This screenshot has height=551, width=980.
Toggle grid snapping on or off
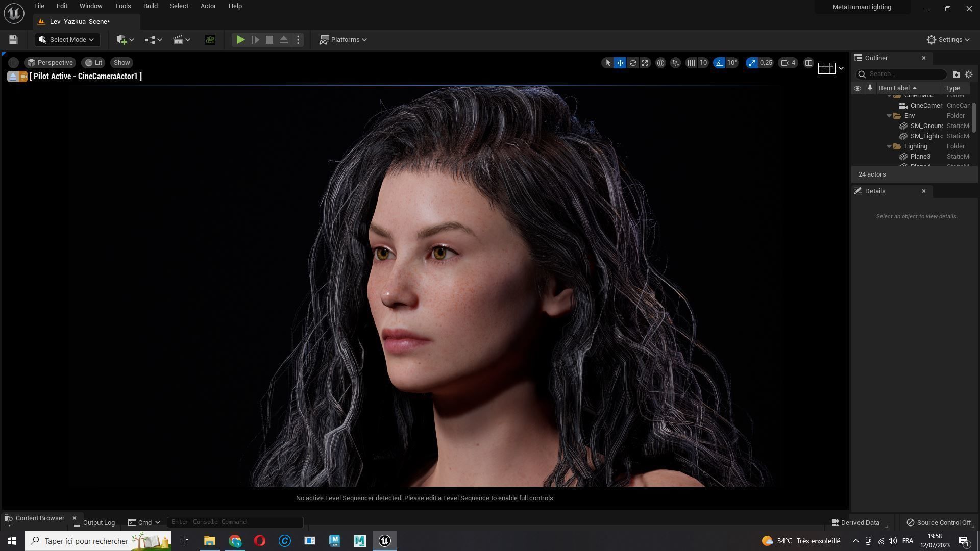coord(691,63)
